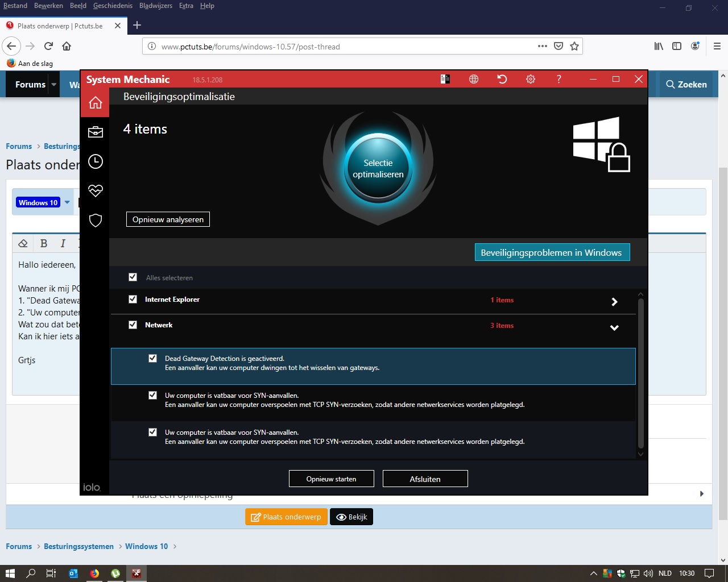Open the Toolbox briefcase sidebar icon
This screenshot has height=582, width=728.
pos(95,132)
